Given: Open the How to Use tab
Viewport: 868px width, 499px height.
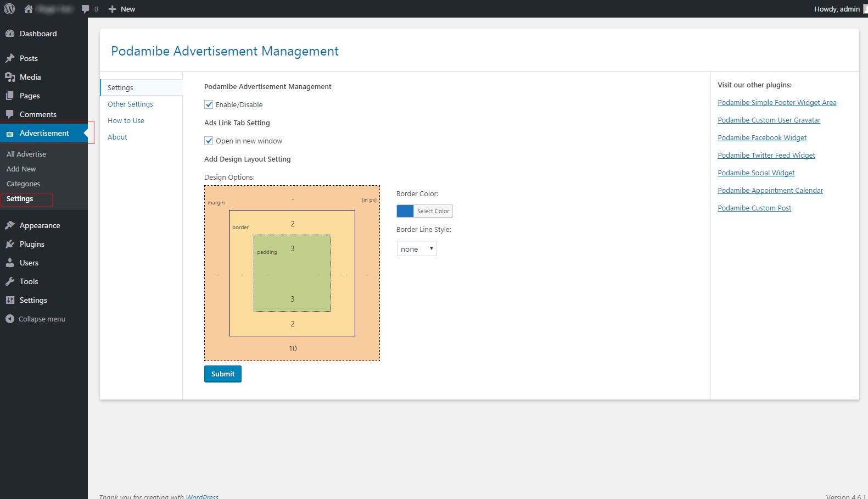Looking at the screenshot, I should (x=126, y=120).
